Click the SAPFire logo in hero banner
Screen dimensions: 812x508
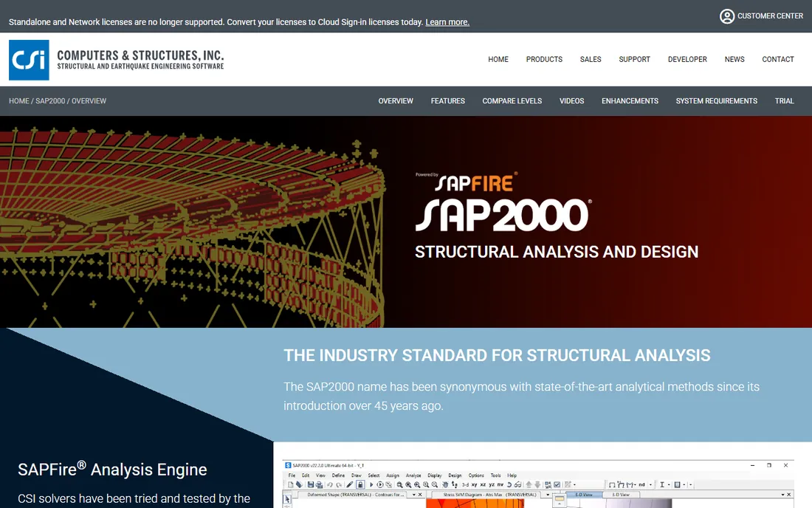coord(467,182)
